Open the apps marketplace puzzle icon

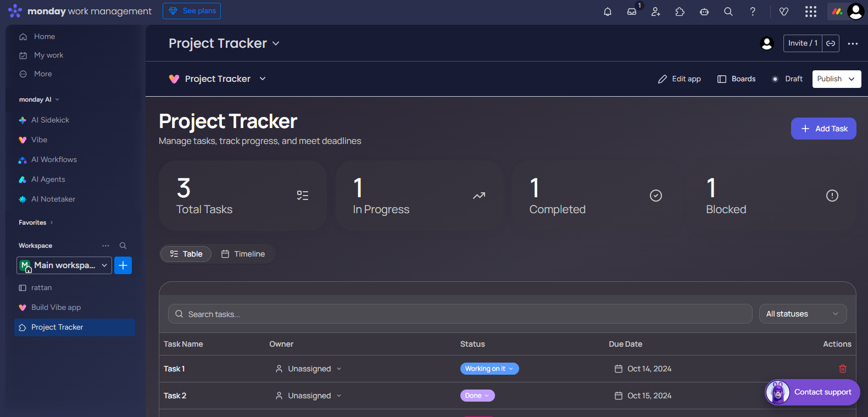(680, 12)
